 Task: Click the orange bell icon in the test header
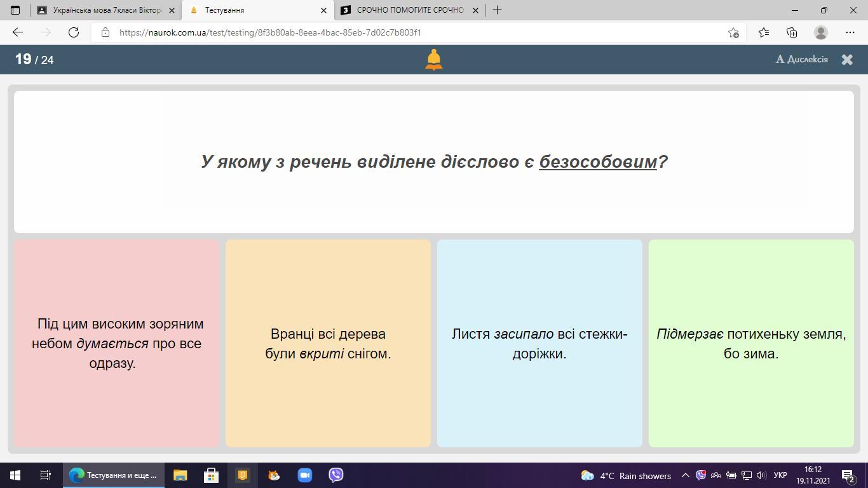(x=434, y=60)
